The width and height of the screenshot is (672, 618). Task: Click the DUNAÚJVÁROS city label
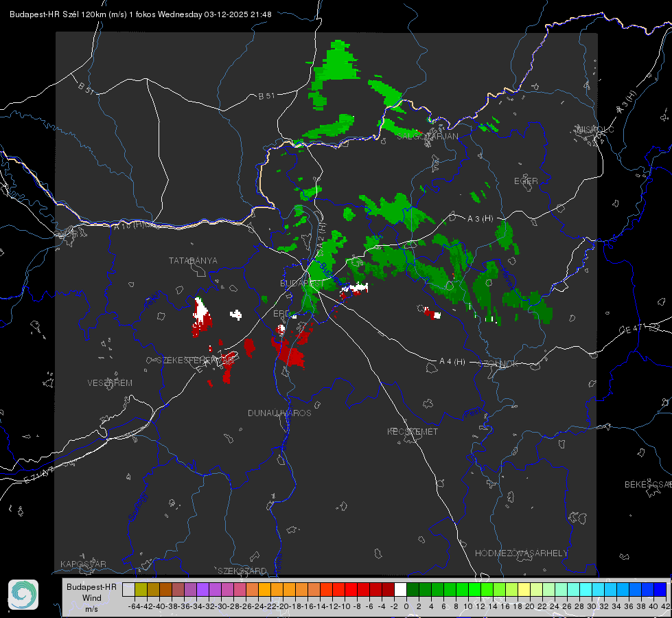pos(279,413)
